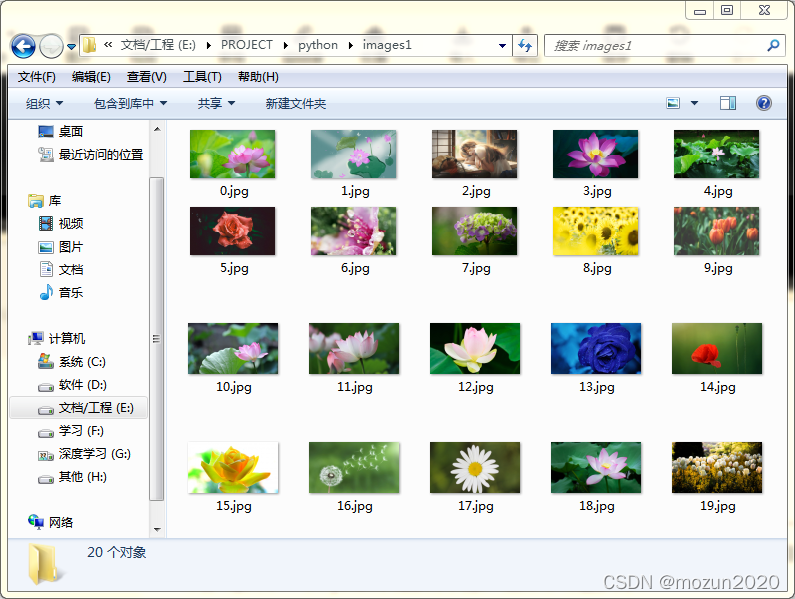Go back with the blue Back arrow
795x599 pixels.
(x=23, y=47)
